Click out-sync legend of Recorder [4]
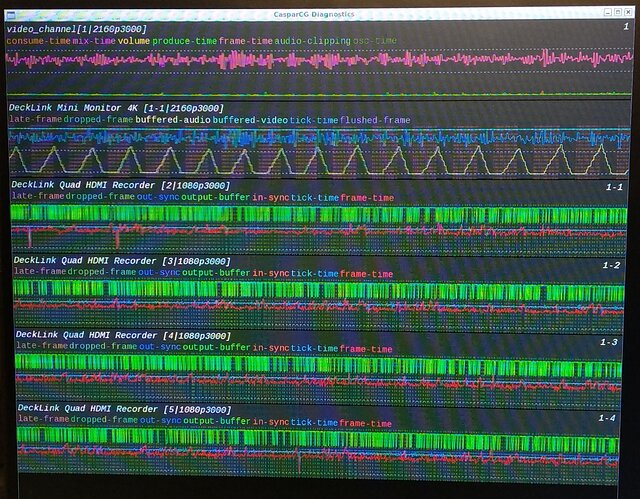640x499 pixels. (x=160, y=346)
